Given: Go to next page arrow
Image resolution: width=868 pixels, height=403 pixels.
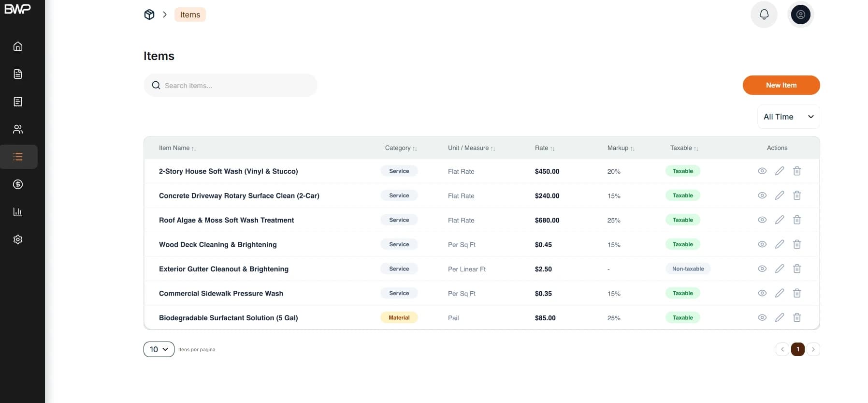Looking at the screenshot, I should pos(813,349).
